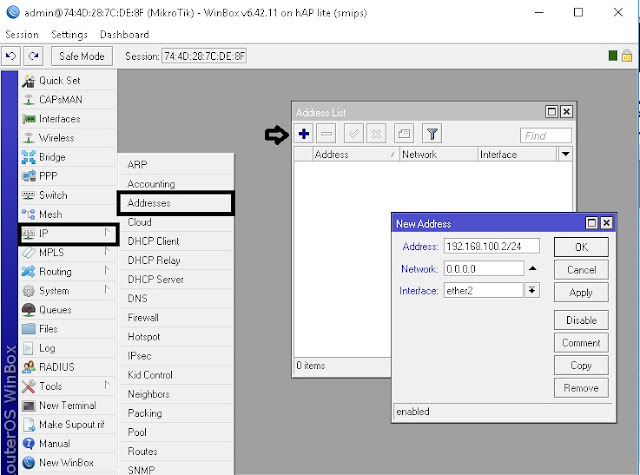
Task: Collapse Network field with up triangle
Action: point(532,269)
